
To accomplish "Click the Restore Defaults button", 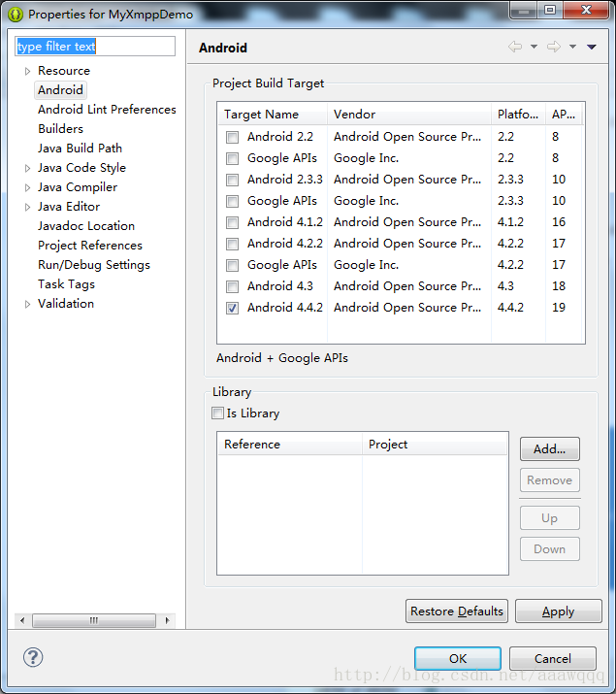I will tap(457, 611).
